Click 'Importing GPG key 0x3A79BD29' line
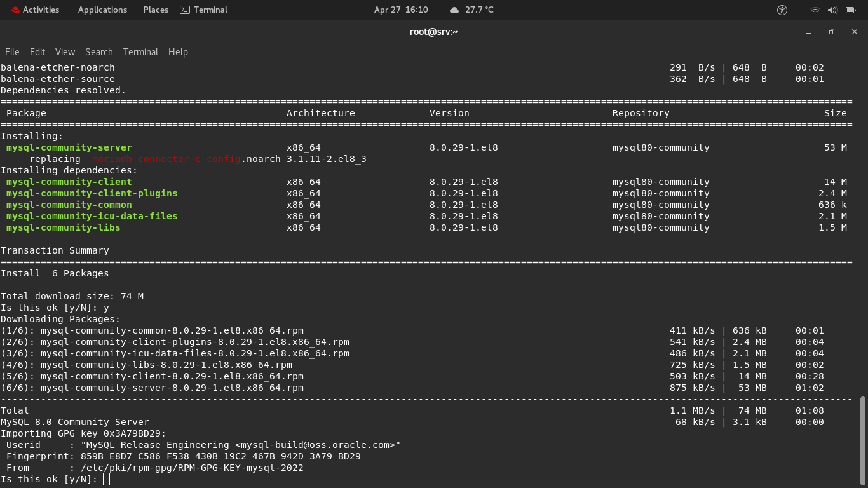The height and width of the screenshot is (488, 868). click(83, 433)
